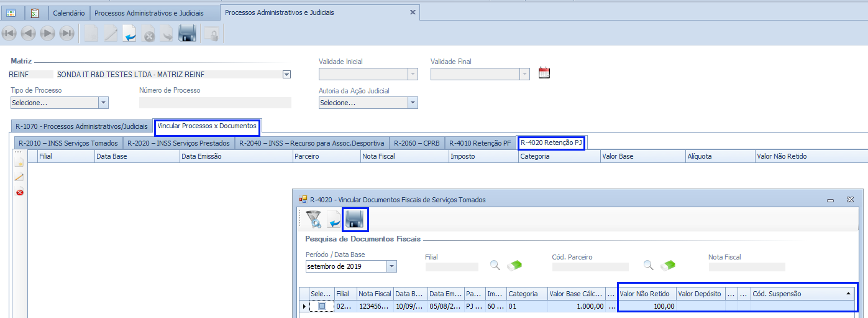Click the edit row pencil icon in side toolbar
868x318 pixels.
(x=19, y=177)
